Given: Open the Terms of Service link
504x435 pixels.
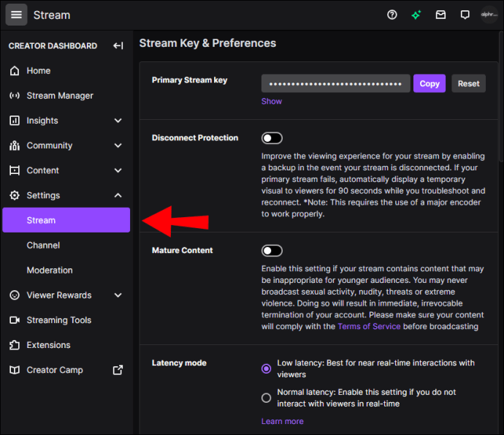Looking at the screenshot, I should point(369,326).
